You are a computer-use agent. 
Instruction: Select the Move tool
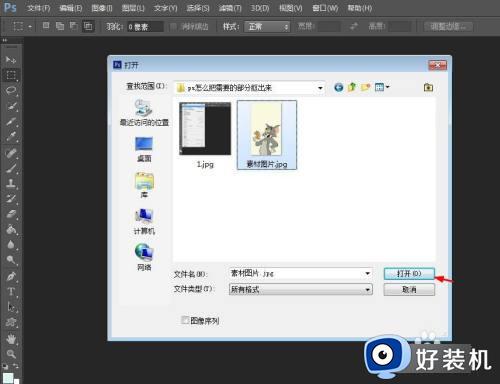11,60
